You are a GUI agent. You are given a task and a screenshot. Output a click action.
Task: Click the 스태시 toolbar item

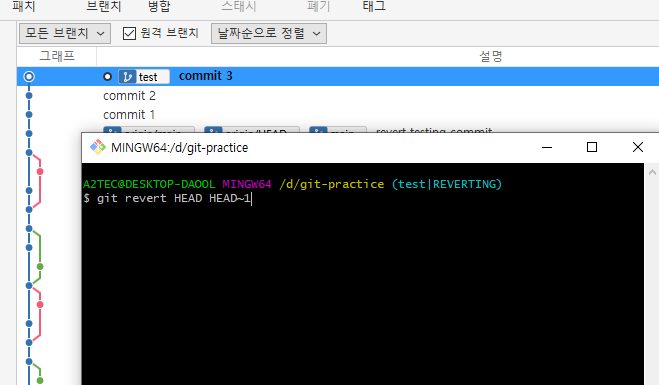[x=239, y=6]
